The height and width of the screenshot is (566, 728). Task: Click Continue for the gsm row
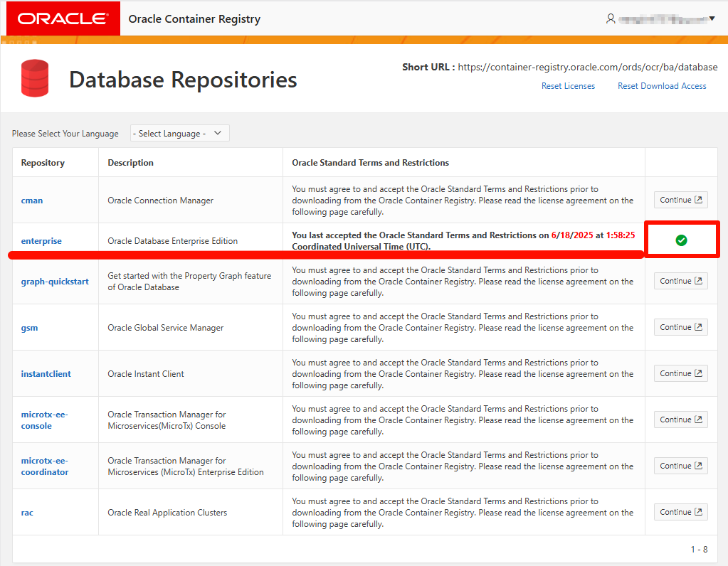coord(680,327)
